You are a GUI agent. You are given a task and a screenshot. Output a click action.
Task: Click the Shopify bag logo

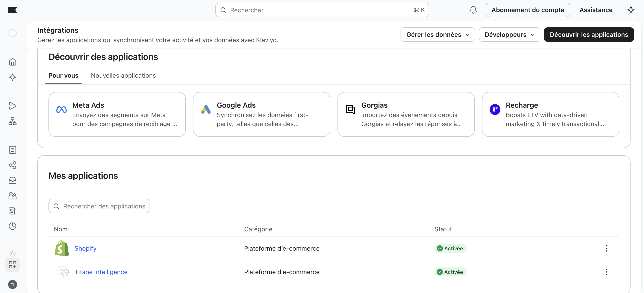click(62, 249)
